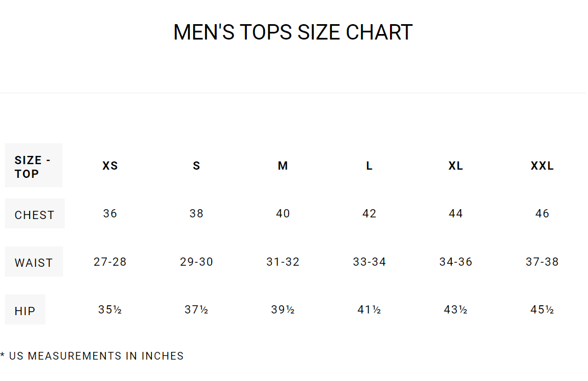Select the S size column header
The height and width of the screenshot is (381, 588).
(x=196, y=166)
